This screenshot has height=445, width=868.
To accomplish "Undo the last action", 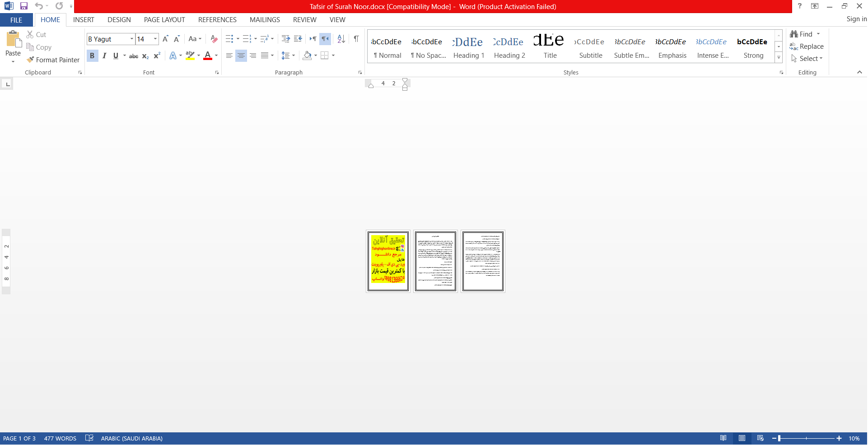I will (x=39, y=6).
